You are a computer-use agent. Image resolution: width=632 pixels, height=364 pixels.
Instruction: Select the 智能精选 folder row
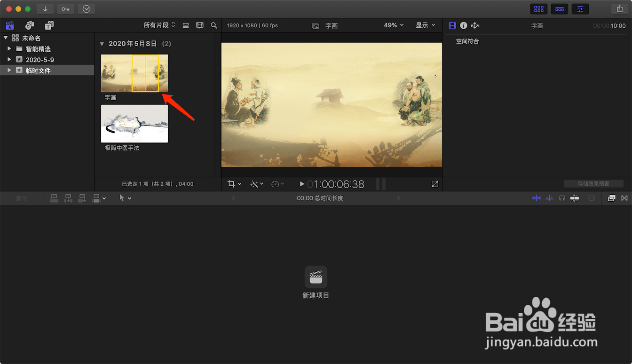(x=47, y=49)
